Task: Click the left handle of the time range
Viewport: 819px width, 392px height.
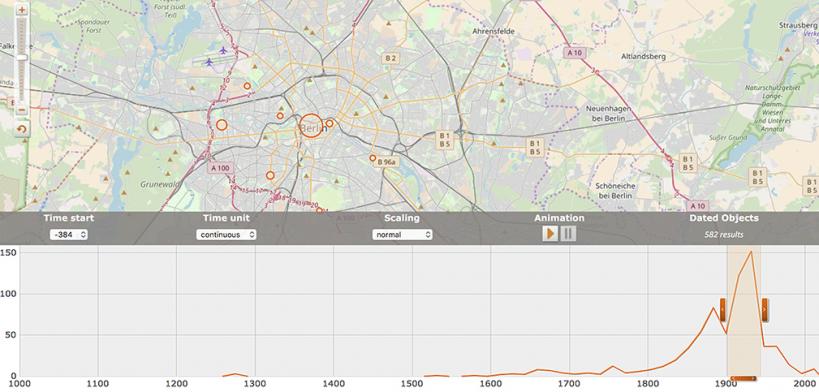Action: [722, 310]
